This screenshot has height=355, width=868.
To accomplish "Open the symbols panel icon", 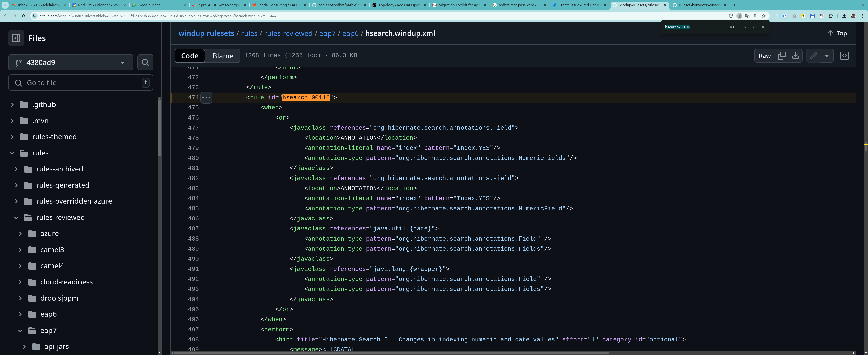I will pyautogui.click(x=845, y=56).
